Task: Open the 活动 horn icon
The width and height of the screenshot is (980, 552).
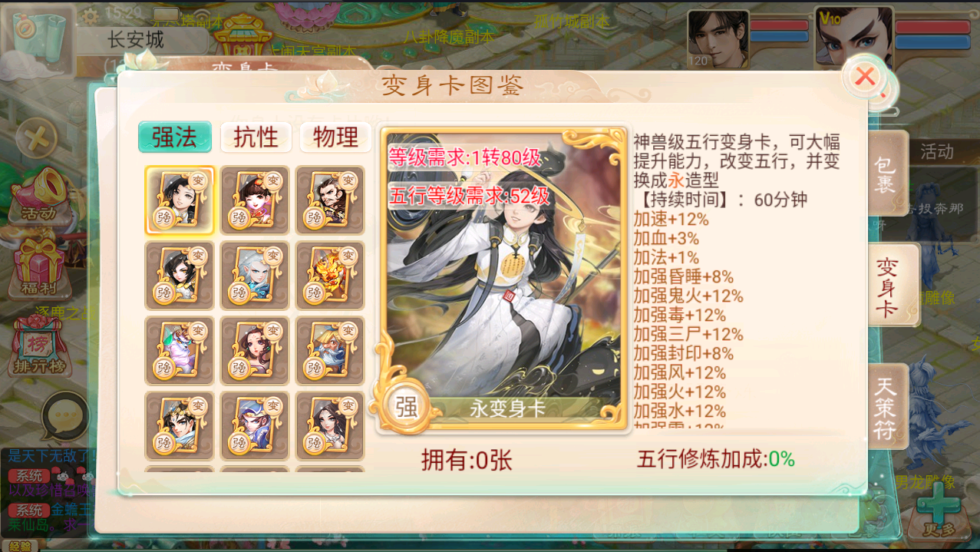Action: coord(38,194)
